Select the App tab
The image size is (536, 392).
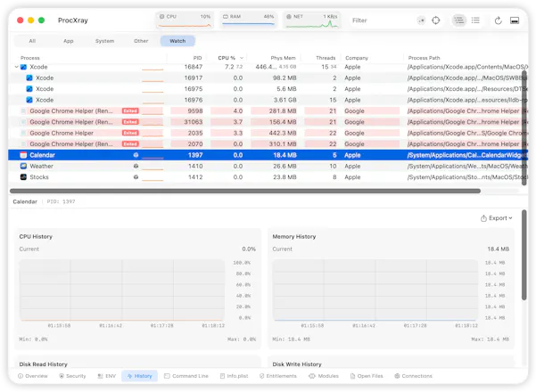pos(69,41)
